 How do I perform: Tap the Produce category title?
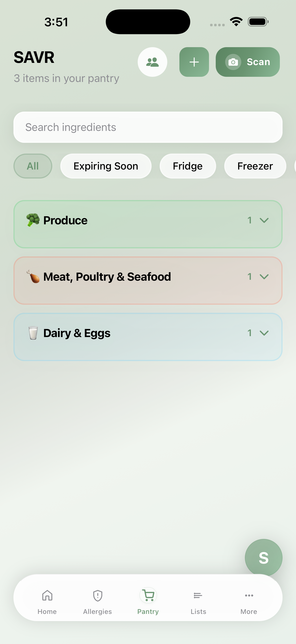[65, 220]
